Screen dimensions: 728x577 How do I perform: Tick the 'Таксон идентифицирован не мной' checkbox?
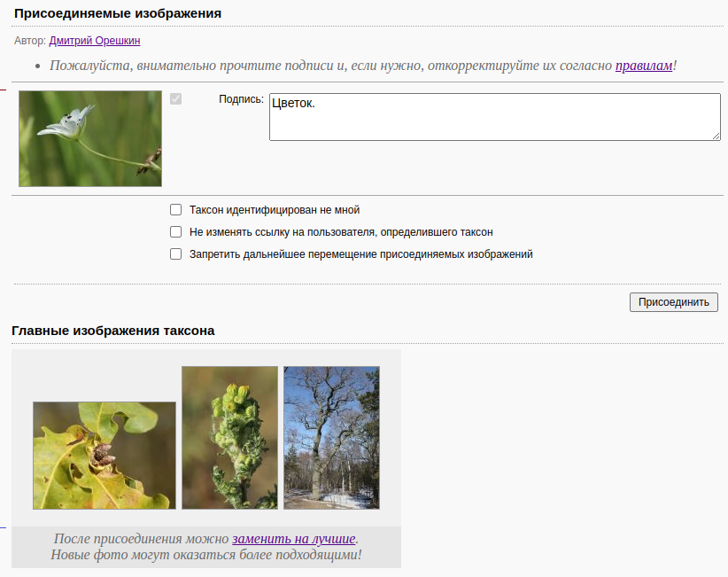click(x=175, y=210)
